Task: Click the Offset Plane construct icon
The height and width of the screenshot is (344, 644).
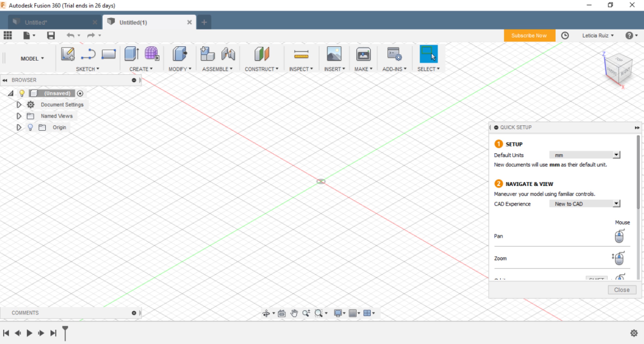Action: pos(262,54)
